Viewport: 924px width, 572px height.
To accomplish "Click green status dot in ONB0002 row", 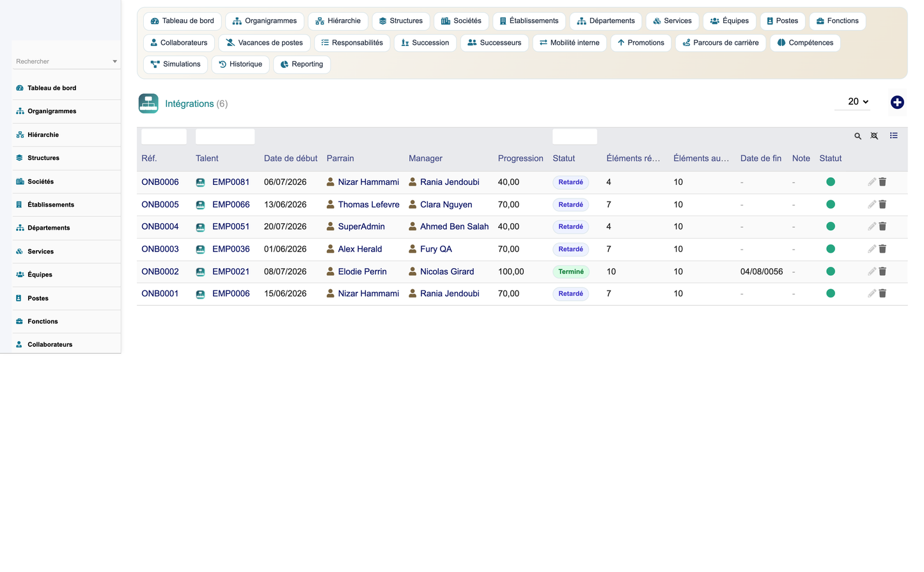I will point(831,271).
